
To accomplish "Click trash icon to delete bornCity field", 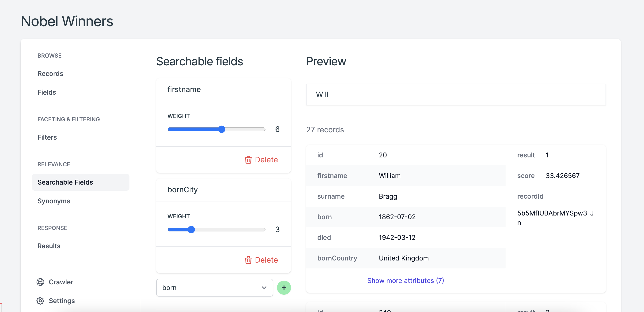I will (248, 260).
